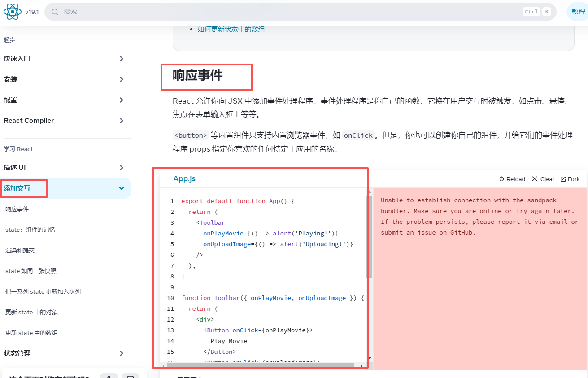
Task: Click the Reload button label
Action: [516, 179]
